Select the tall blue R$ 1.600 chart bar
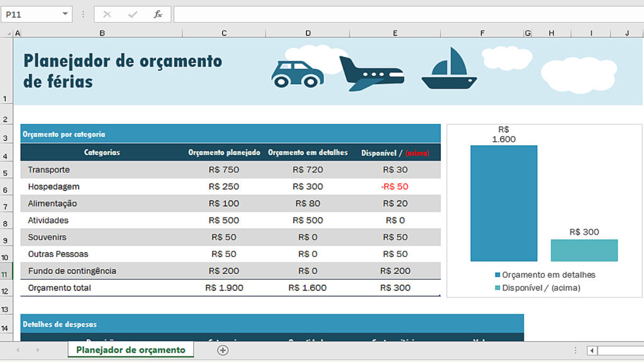644x362 pixels. (504, 203)
